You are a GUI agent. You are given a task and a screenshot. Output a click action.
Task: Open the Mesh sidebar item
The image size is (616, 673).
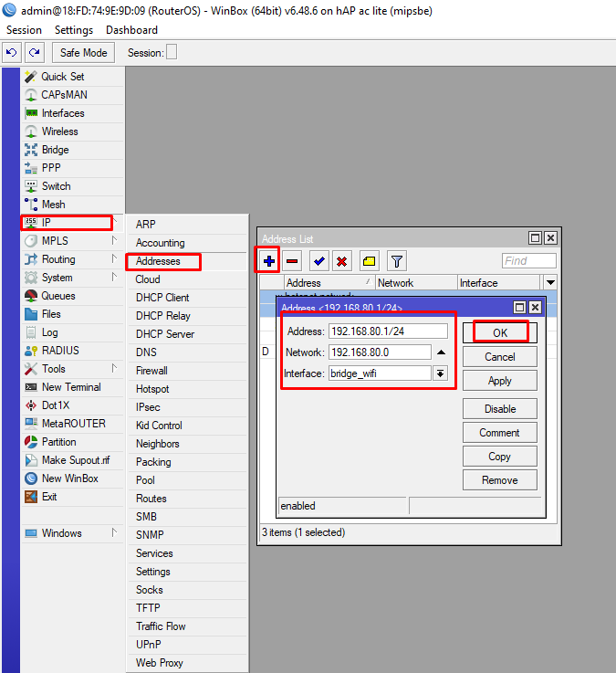[x=72, y=205]
